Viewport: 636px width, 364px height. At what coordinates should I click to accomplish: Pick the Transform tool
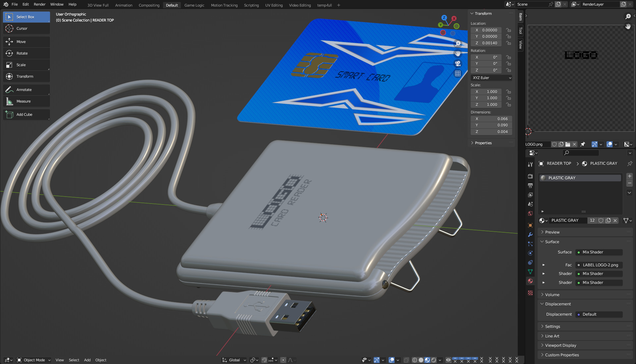(26, 76)
